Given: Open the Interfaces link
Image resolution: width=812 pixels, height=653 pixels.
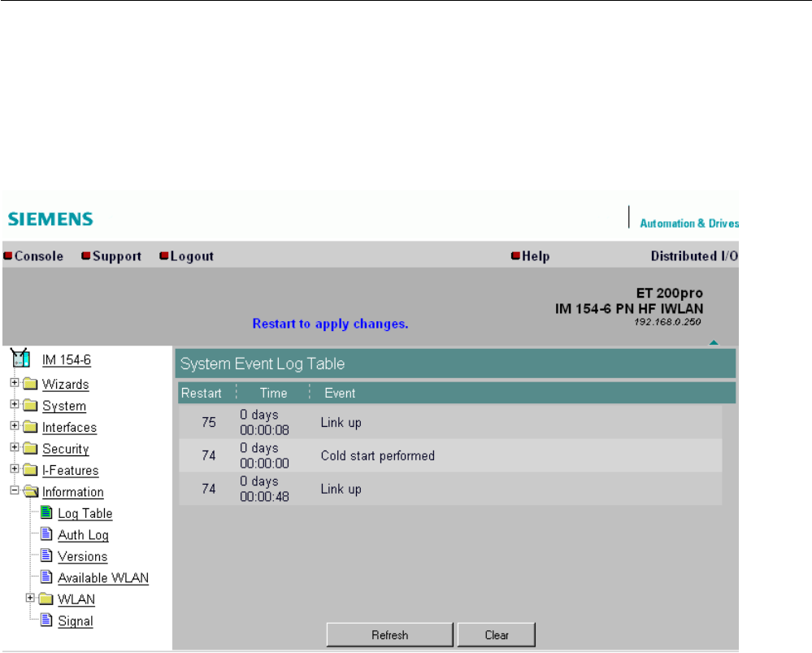Looking at the screenshot, I should [x=69, y=428].
